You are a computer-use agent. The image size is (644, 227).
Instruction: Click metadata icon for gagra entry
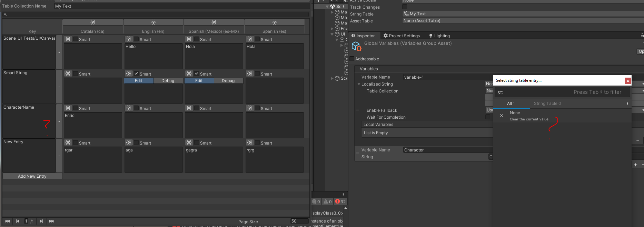click(189, 143)
